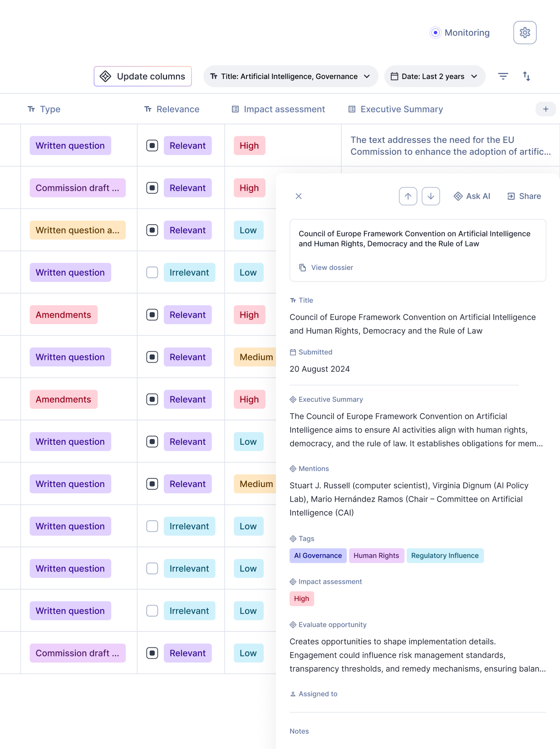Open settings via the gear icon
Screen dimensions: 560x749
tap(525, 33)
